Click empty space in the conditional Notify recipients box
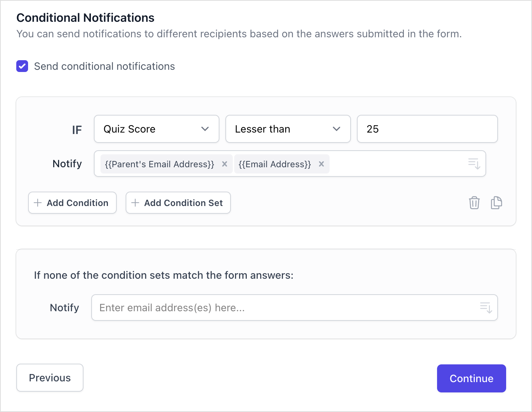This screenshot has height=412, width=532. [395, 164]
